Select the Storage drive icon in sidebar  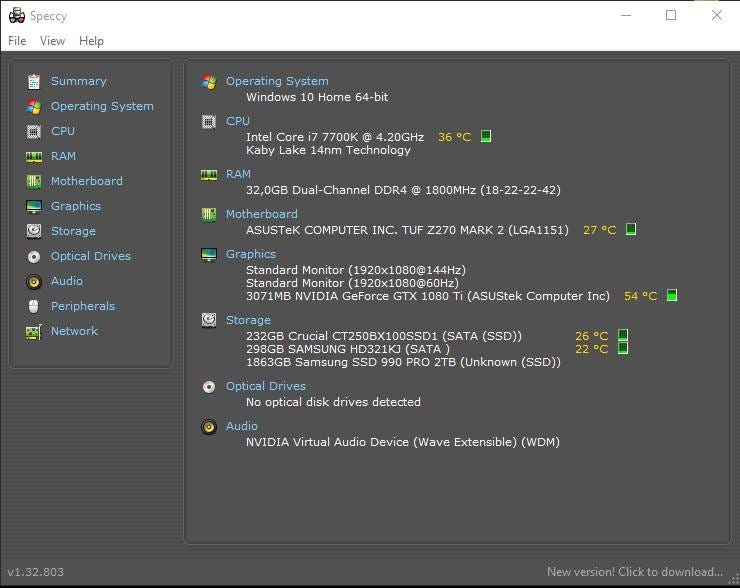[34, 231]
